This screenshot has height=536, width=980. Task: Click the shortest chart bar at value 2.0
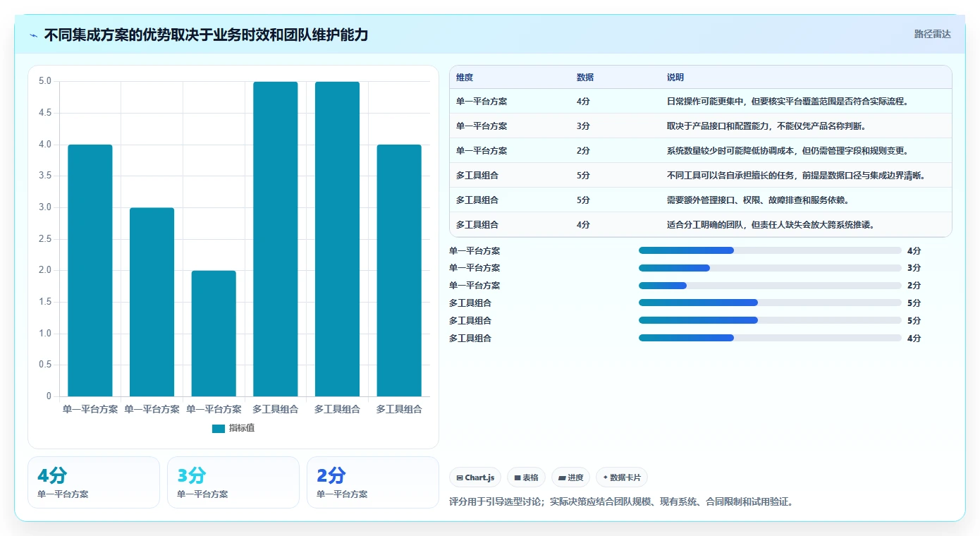[x=214, y=334]
